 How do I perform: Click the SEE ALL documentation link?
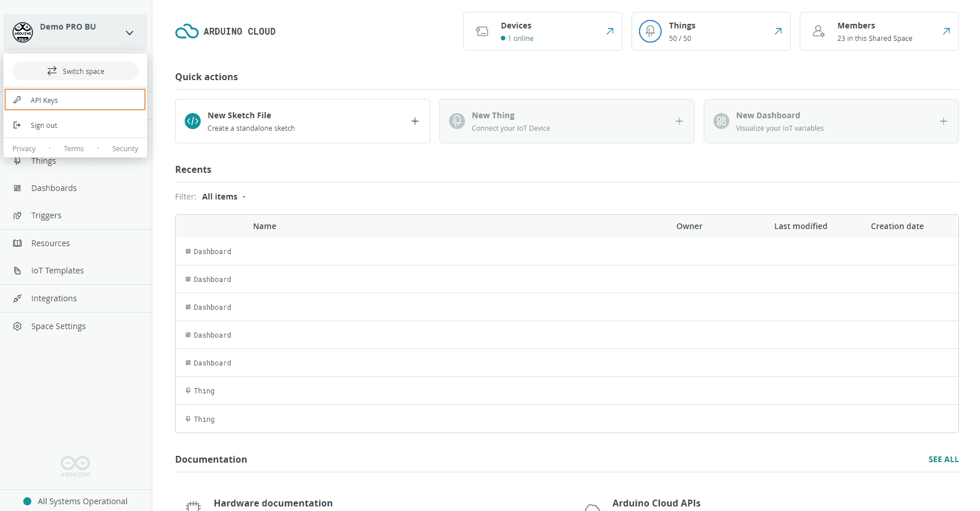coord(943,459)
